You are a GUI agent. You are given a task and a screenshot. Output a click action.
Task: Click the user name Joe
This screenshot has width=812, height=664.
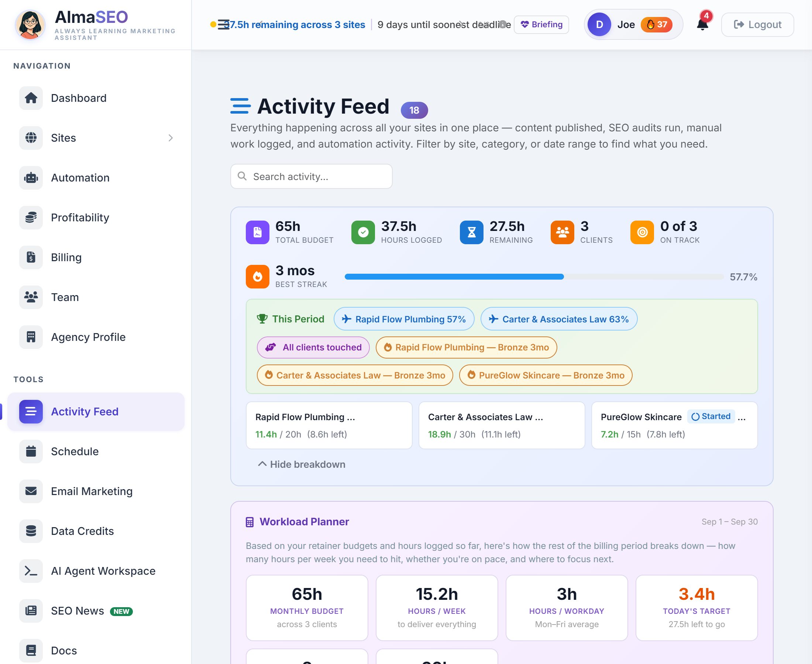click(626, 24)
